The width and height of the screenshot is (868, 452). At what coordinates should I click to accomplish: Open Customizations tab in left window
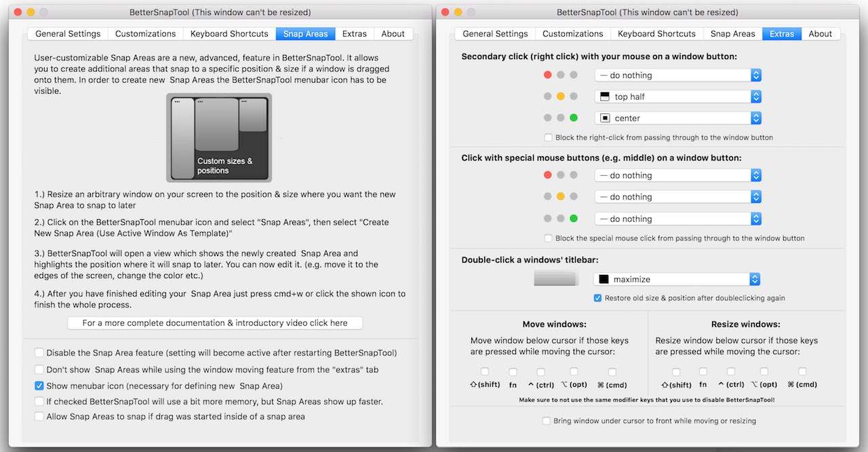[145, 34]
